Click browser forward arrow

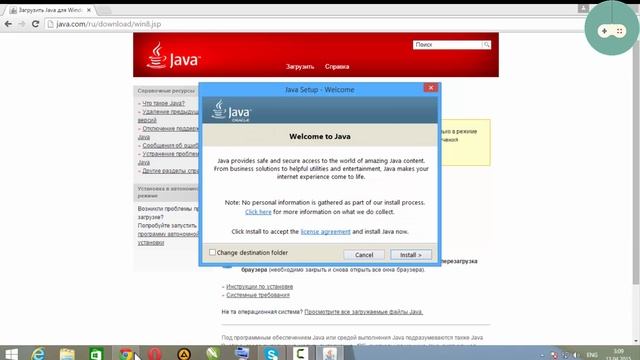(x=22, y=24)
